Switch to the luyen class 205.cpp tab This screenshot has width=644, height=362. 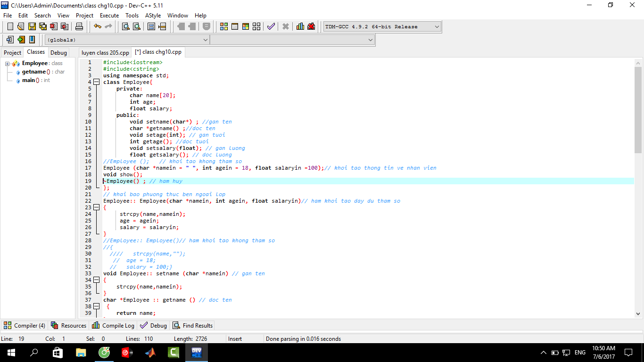click(105, 52)
